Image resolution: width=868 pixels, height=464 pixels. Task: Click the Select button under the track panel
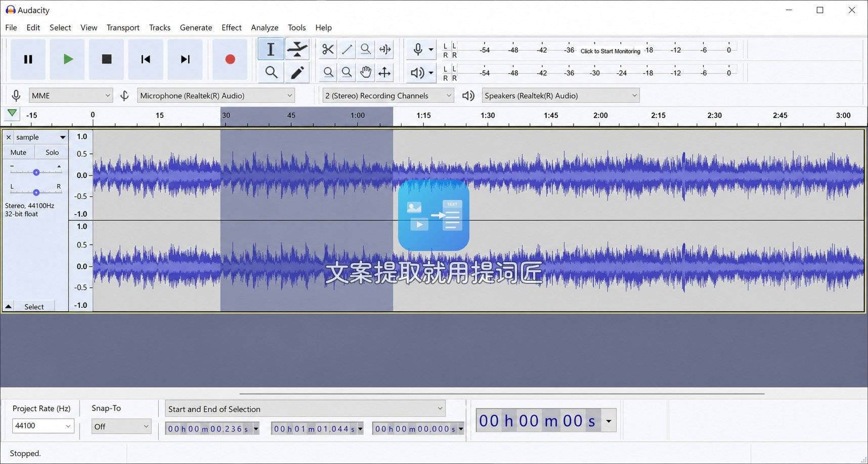tap(34, 307)
